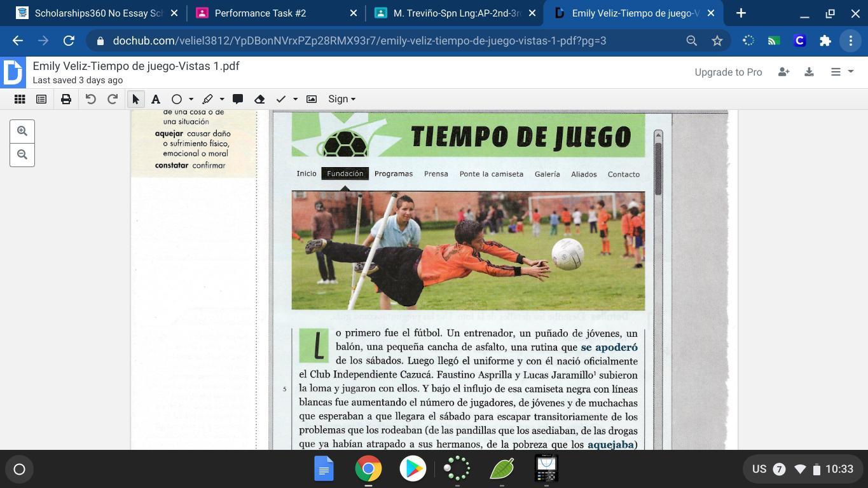Image resolution: width=868 pixels, height=488 pixels.
Task: Bookmark this page with star icon
Action: (x=717, y=41)
